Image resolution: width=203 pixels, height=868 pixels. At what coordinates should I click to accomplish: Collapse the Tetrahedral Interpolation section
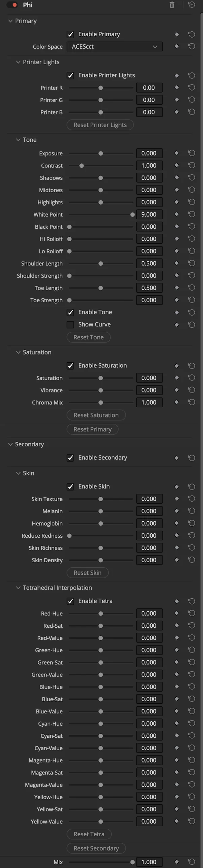coord(18,588)
